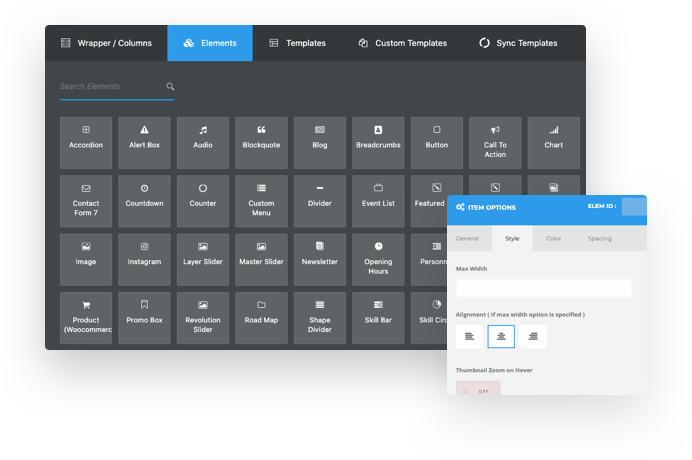Open the Sync Templates tab

518,43
